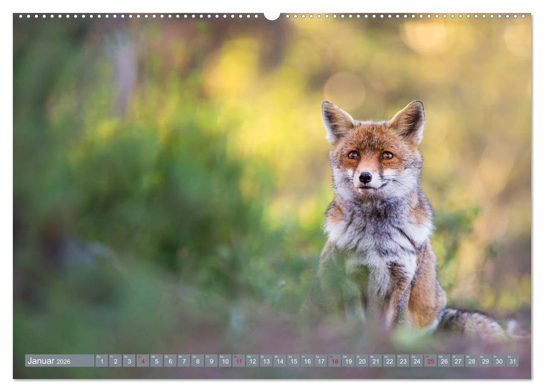This screenshot has height=392, width=544.
Task: Click the red Sunday date 25
Action: tap(429, 361)
